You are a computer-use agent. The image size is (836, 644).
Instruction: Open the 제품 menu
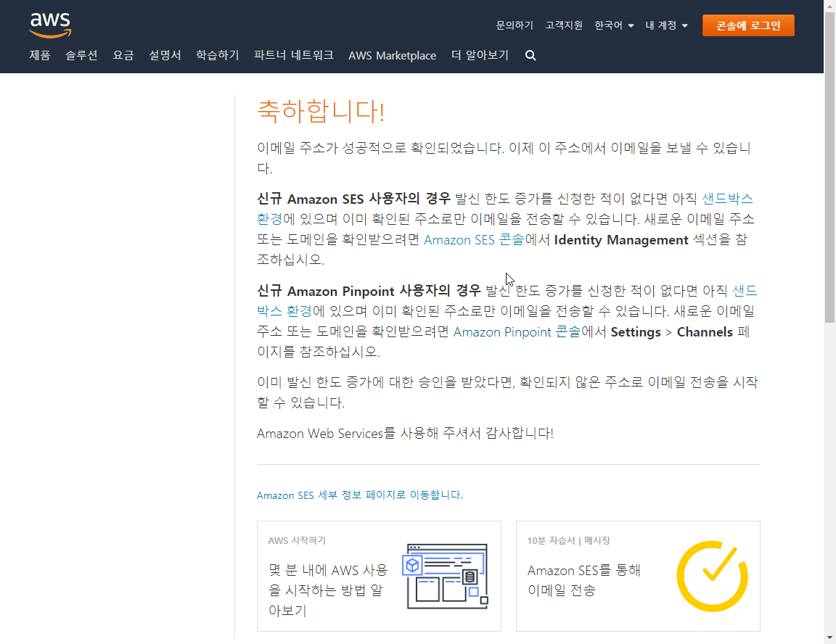pos(39,55)
